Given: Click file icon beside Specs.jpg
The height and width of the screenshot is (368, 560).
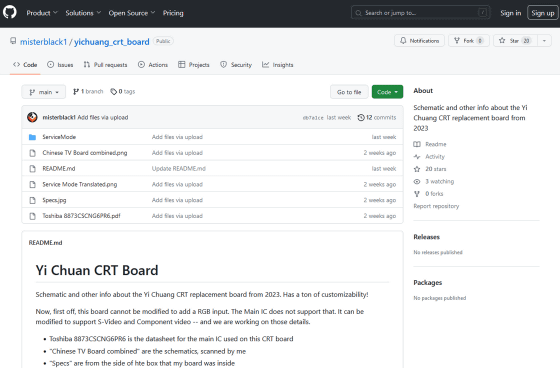Looking at the screenshot, I should [32, 200].
